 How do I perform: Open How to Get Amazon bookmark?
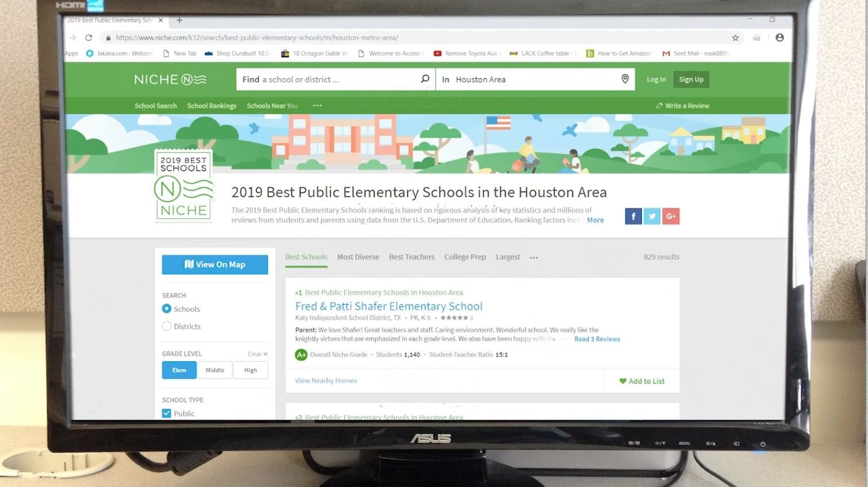(618, 53)
